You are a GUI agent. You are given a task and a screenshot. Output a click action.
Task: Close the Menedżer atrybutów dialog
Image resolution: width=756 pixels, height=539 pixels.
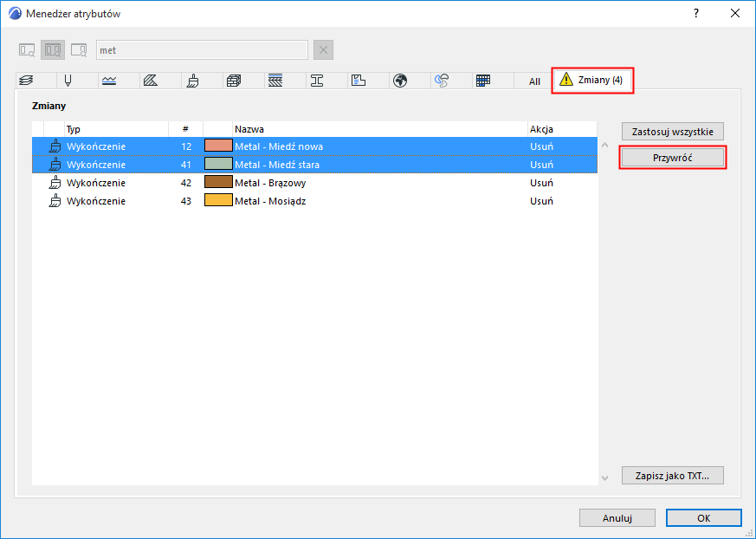[735, 14]
